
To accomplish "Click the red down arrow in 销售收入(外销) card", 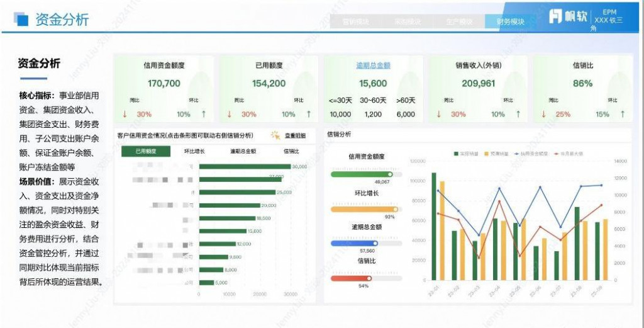I will [x=438, y=115].
